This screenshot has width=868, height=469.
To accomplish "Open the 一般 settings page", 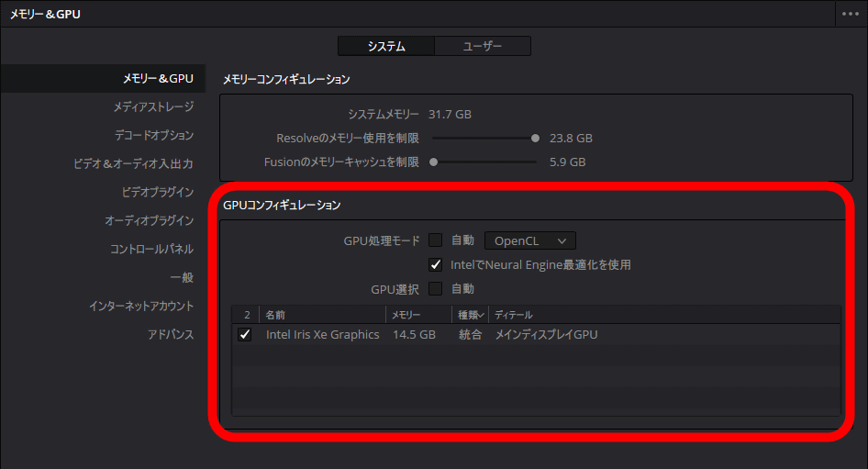I will pyautogui.click(x=182, y=277).
